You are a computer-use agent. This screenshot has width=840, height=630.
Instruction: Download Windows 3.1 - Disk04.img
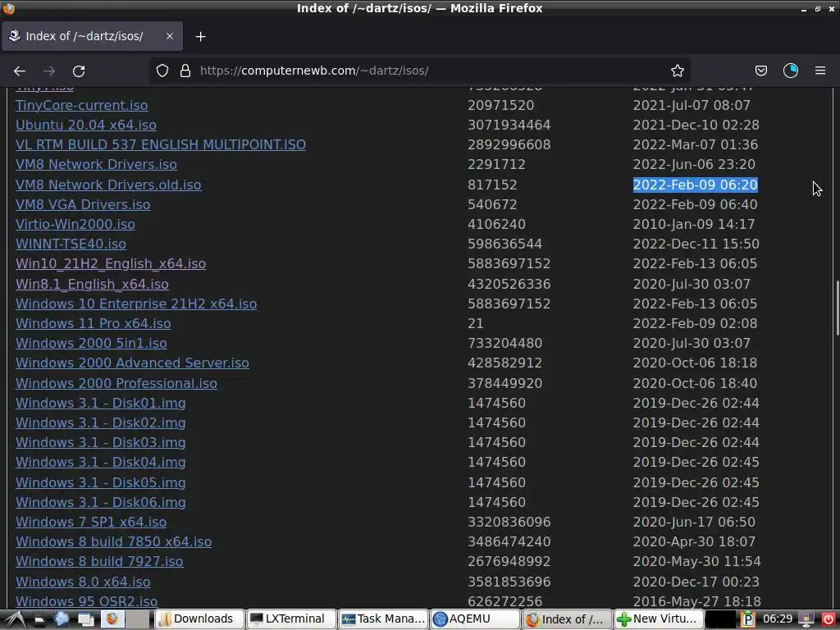click(x=101, y=462)
